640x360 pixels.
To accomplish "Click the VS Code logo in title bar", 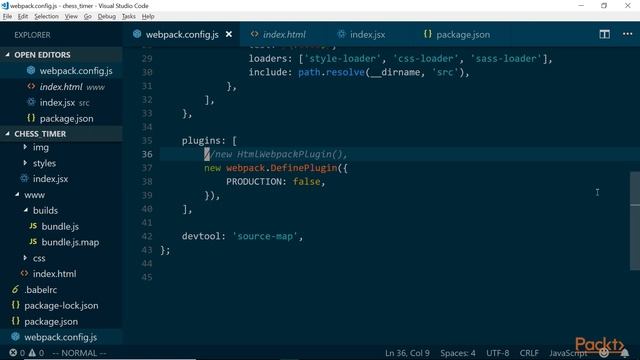I will click(5, 6).
